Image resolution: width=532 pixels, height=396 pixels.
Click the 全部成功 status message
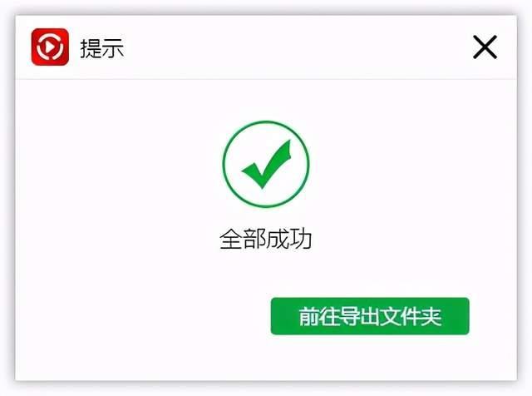click(x=265, y=239)
